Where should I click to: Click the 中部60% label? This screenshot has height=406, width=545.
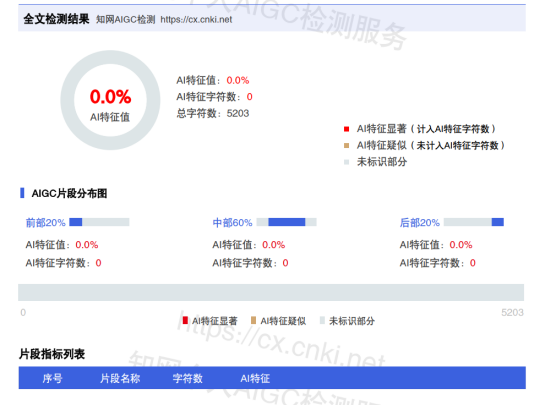[232, 222]
